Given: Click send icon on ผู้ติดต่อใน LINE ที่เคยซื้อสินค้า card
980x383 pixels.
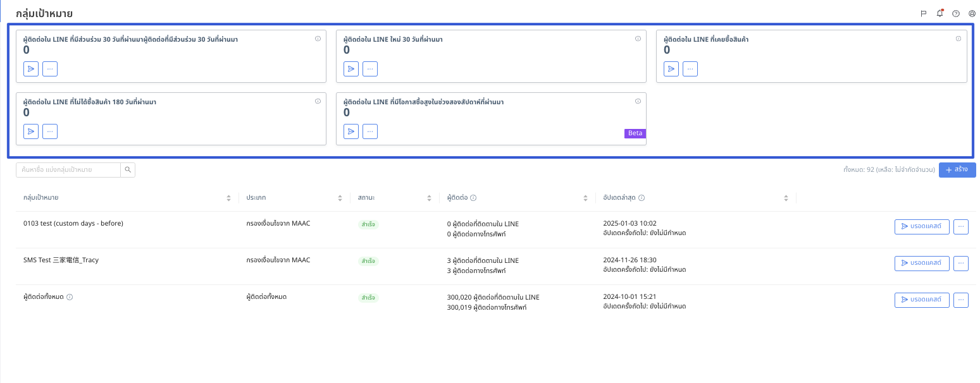Looking at the screenshot, I should coord(671,69).
